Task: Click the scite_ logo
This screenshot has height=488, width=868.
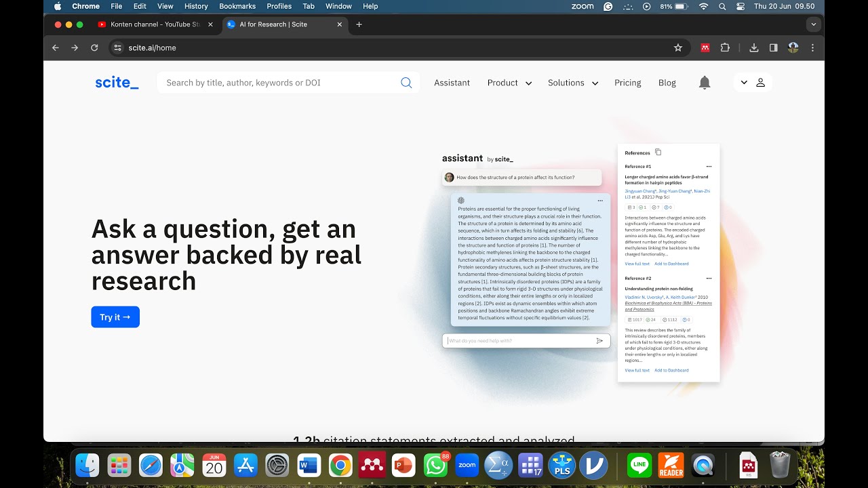Action: (117, 83)
